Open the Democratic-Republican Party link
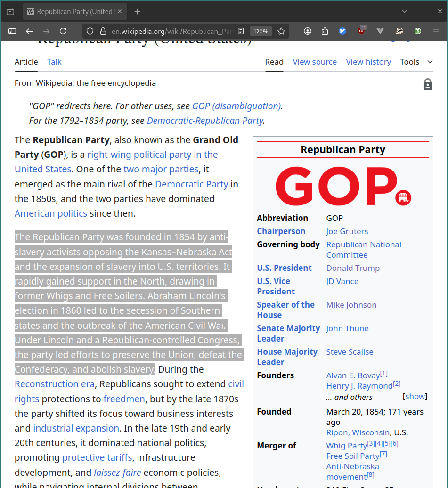The image size is (448, 489). (x=205, y=121)
